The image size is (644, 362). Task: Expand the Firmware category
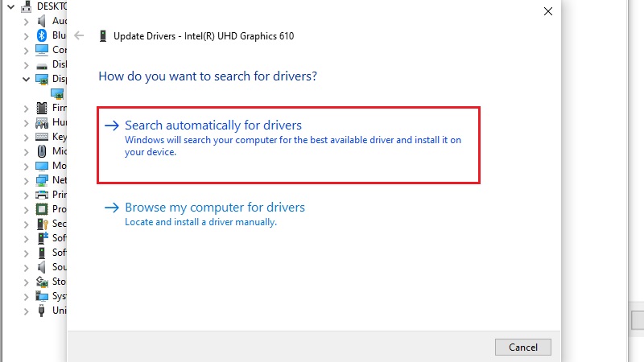click(26, 109)
